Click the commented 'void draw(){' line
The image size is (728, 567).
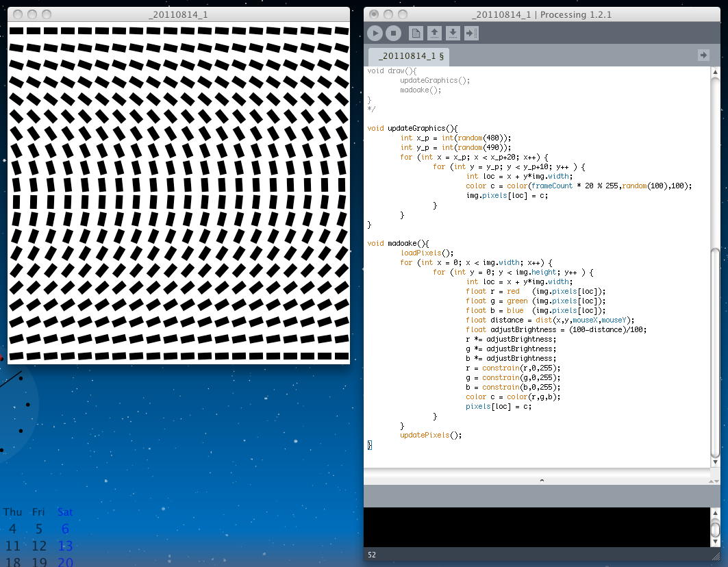tap(392, 71)
